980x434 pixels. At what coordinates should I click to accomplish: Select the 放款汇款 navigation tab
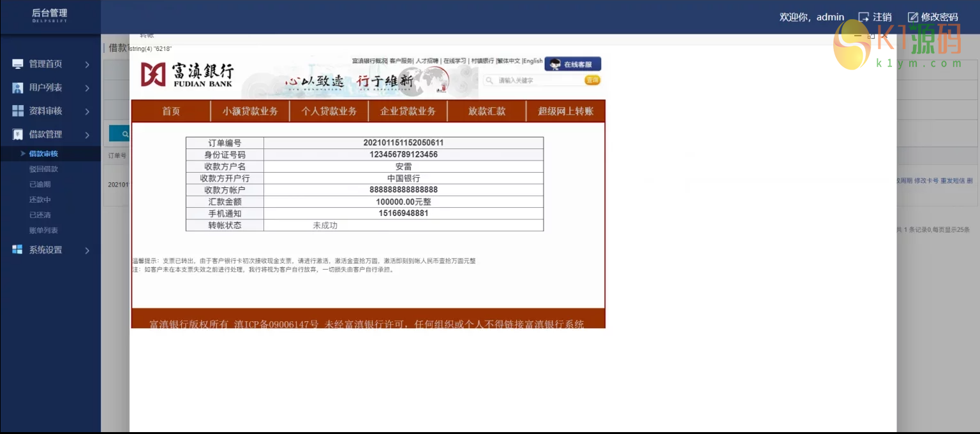[487, 111]
